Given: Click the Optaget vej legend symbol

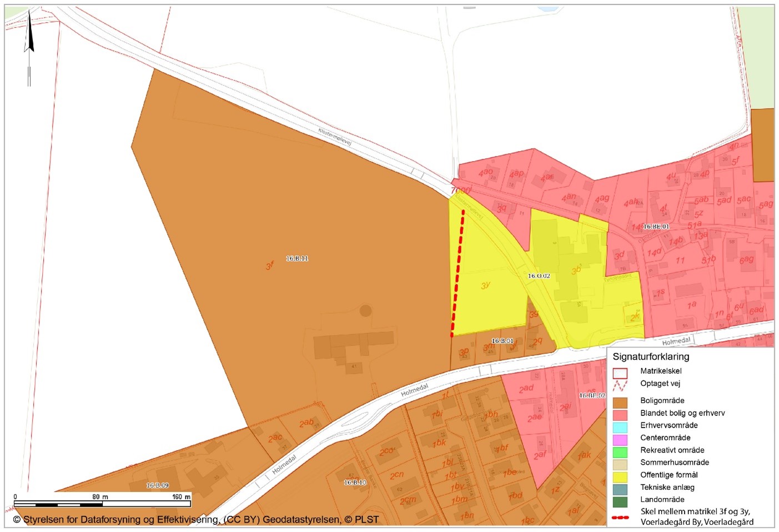Looking at the screenshot, I should [x=620, y=384].
